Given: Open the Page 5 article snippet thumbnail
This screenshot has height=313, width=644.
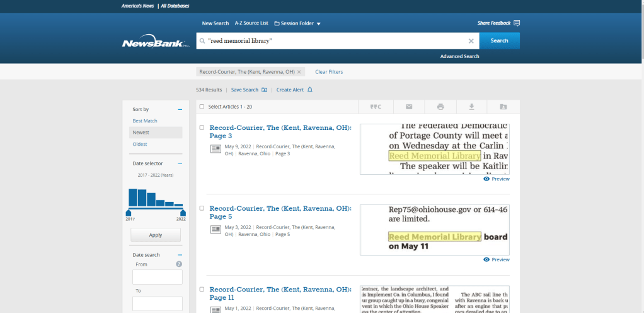Looking at the screenshot, I should pyautogui.click(x=435, y=230).
